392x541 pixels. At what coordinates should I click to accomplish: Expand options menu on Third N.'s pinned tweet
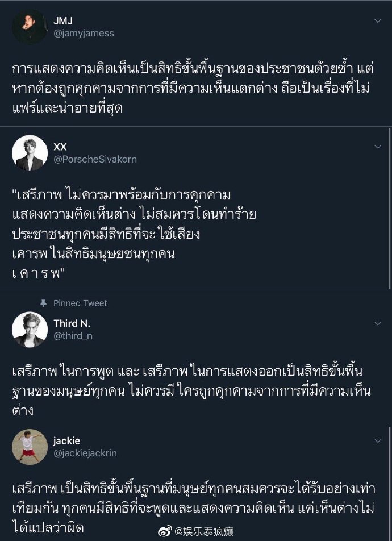tap(376, 324)
